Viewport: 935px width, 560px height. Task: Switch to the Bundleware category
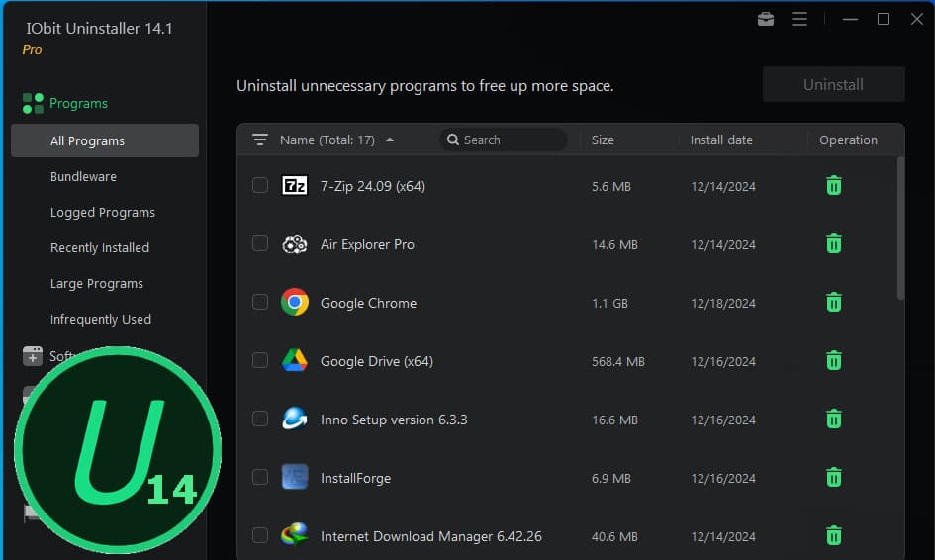pos(83,176)
